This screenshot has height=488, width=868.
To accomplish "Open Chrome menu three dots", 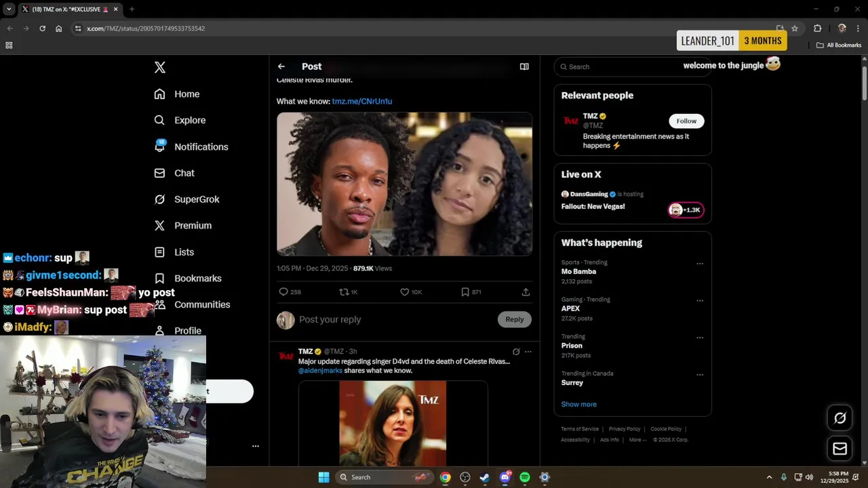I will pos(859,28).
